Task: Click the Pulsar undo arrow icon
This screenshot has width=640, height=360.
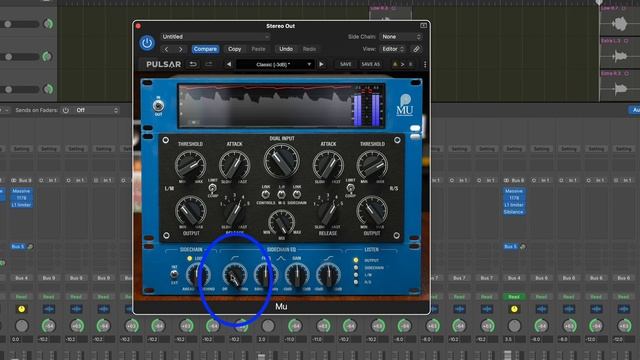Action: tap(193, 64)
